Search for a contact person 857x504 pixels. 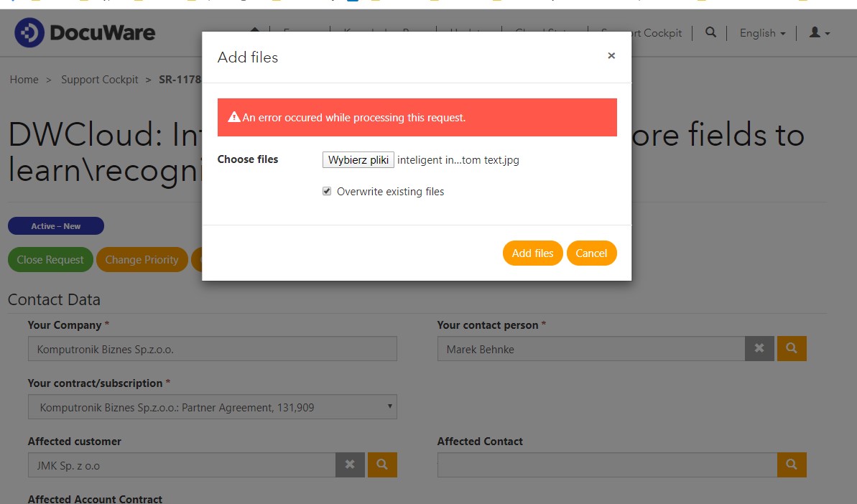point(792,349)
